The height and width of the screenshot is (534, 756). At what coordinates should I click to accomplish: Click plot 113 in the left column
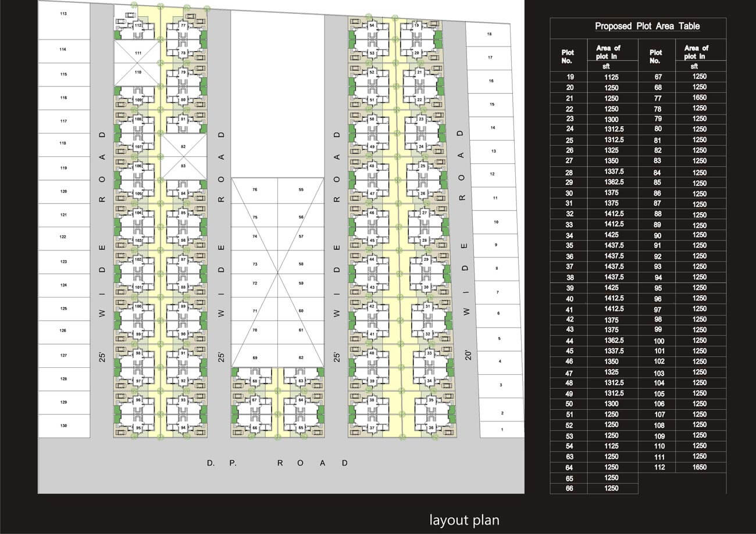pos(63,14)
